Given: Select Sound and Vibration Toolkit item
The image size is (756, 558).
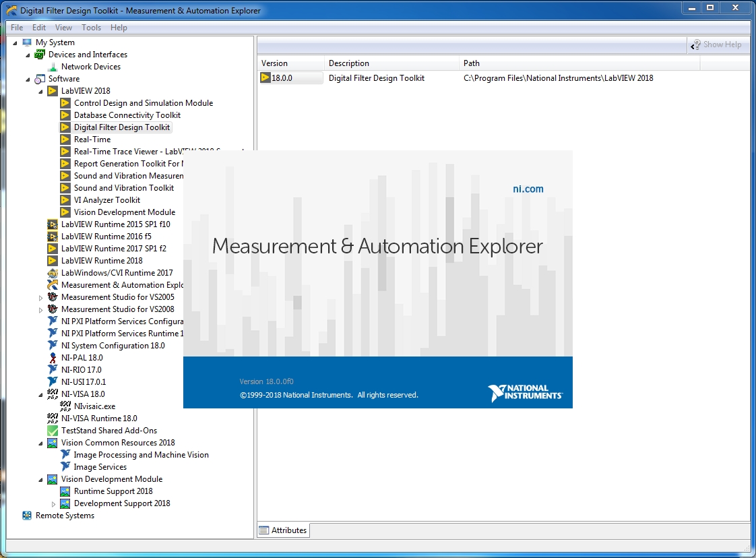Looking at the screenshot, I should pyautogui.click(x=124, y=187).
